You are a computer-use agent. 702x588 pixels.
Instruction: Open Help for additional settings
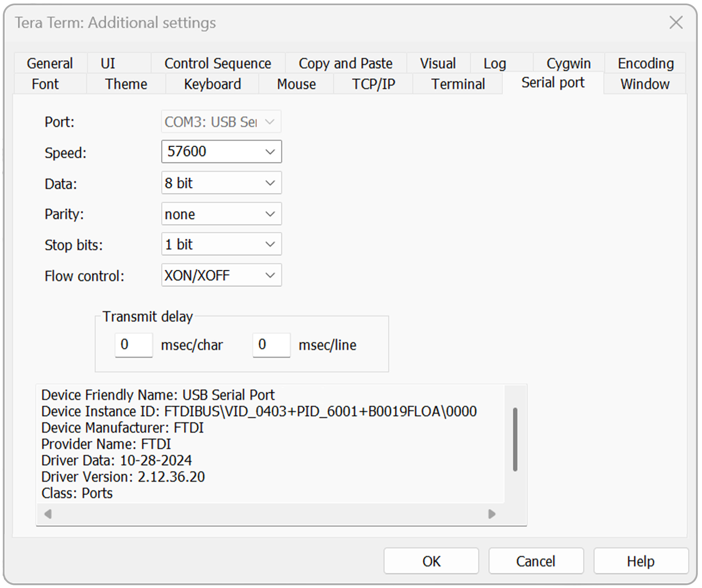point(641,561)
